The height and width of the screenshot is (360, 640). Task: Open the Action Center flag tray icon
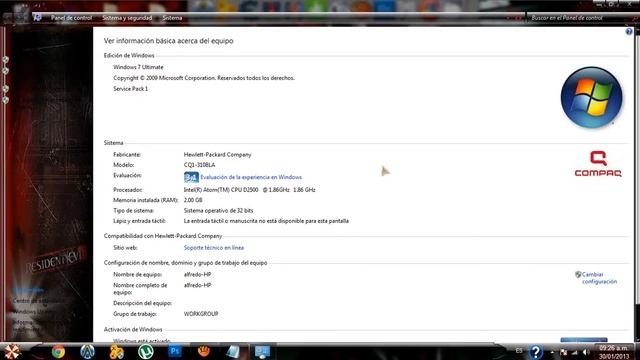point(564,352)
